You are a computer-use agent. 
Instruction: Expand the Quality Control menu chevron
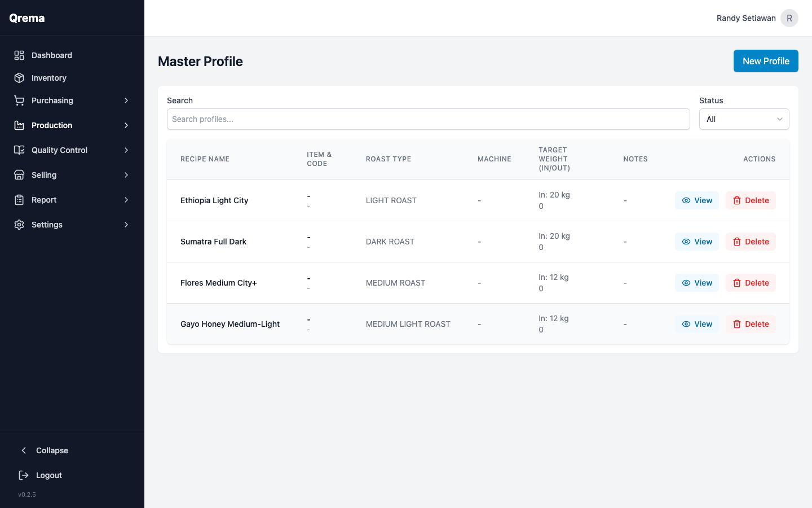tap(126, 150)
